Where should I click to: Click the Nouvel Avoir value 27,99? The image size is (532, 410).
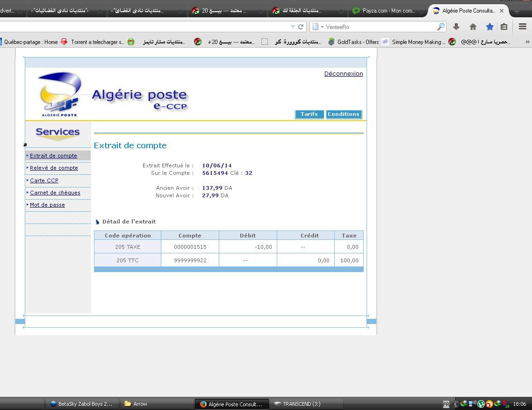(x=210, y=195)
